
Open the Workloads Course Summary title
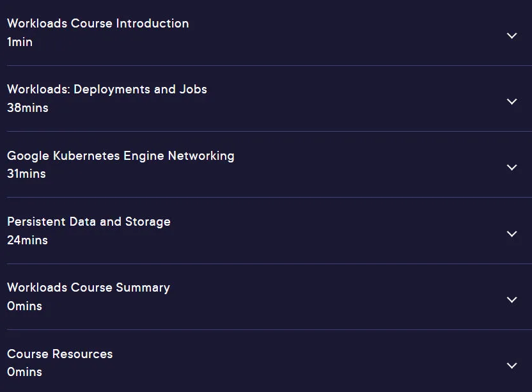tap(88, 288)
